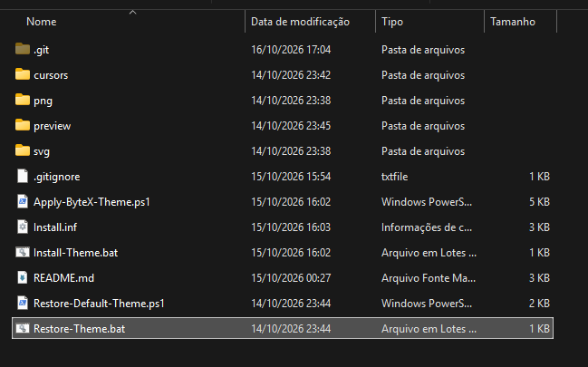The image size is (588, 367).
Task: Select the .gitignore file name
Action: 56,177
